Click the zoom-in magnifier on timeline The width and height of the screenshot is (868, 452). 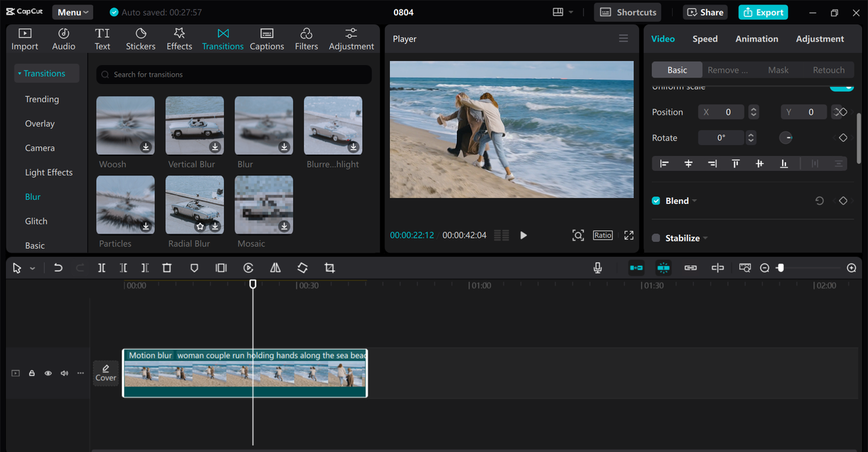[852, 268]
